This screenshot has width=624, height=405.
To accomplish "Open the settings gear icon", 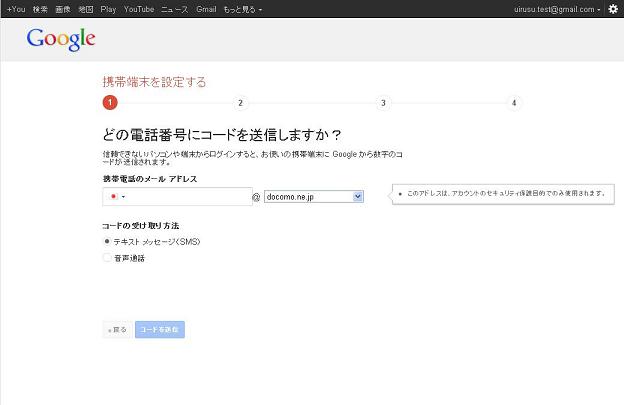I will [613, 9].
